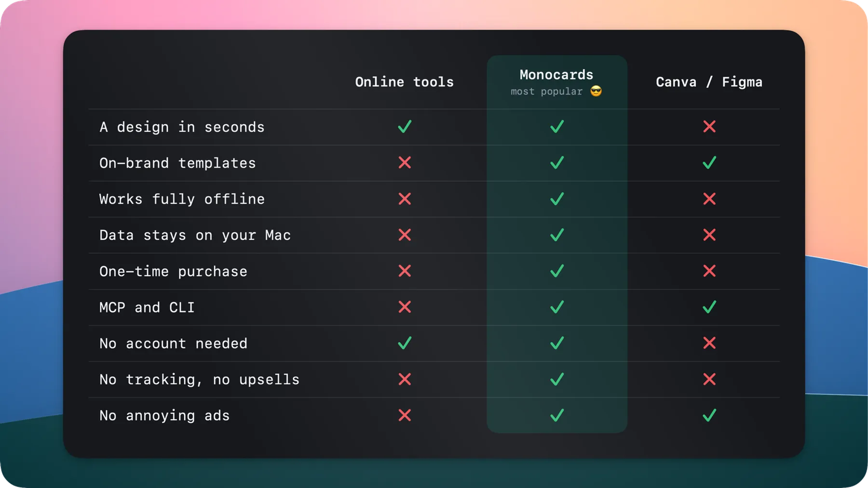Image resolution: width=868 pixels, height=488 pixels.
Task: Click the sunglasses emoji next to most popular
Action: pyautogui.click(x=596, y=92)
